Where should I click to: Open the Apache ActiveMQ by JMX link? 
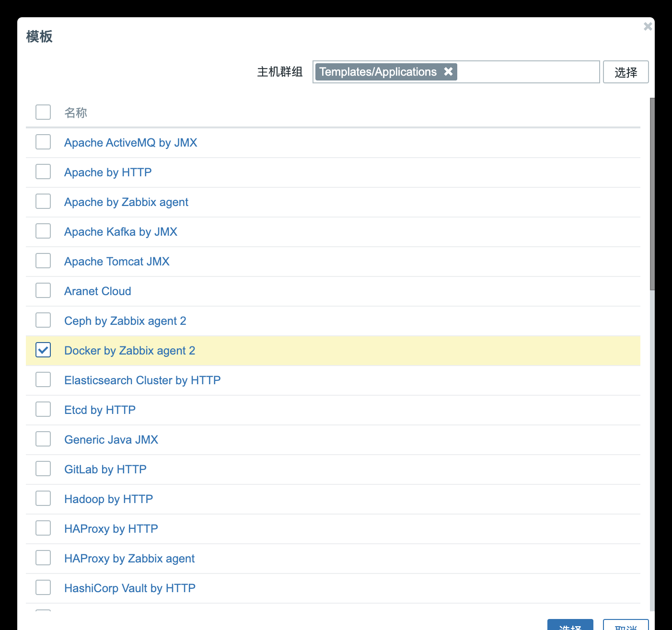(x=131, y=143)
